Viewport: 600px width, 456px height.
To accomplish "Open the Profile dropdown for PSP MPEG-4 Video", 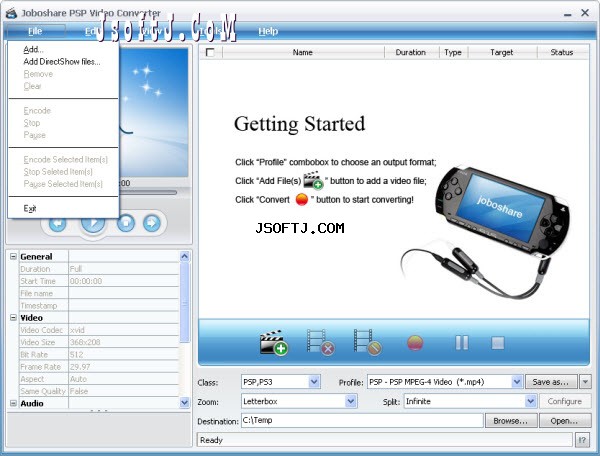I will pos(517,381).
